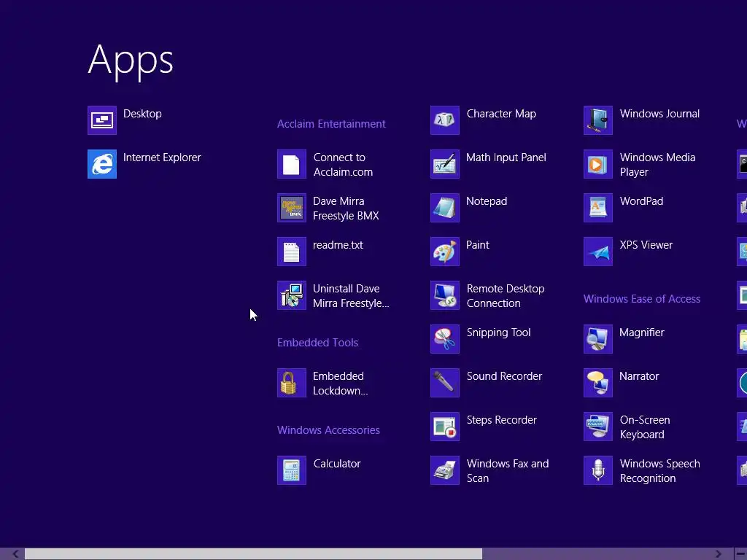The height and width of the screenshot is (560, 747).
Task: Start Narrator icon
Action: [598, 383]
